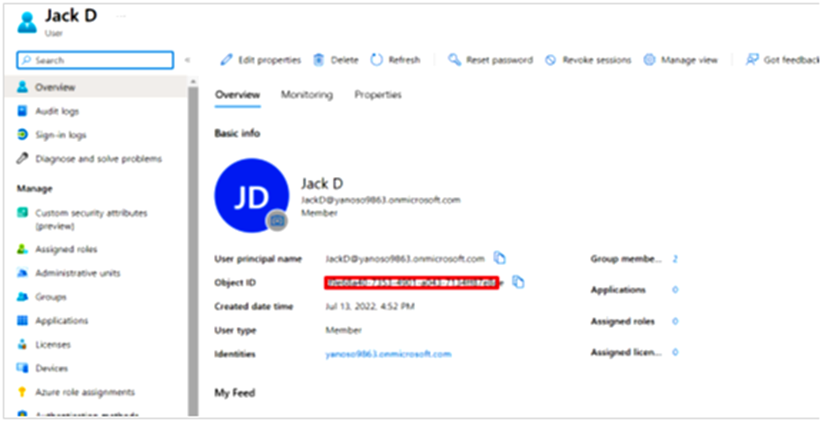
Task: Open Azure role assignments in sidebar
Action: click(84, 392)
